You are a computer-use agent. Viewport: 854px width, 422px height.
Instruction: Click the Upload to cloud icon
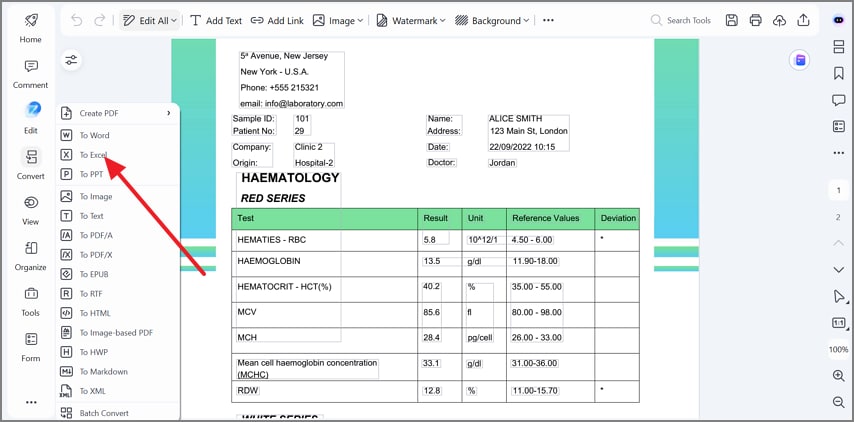779,21
